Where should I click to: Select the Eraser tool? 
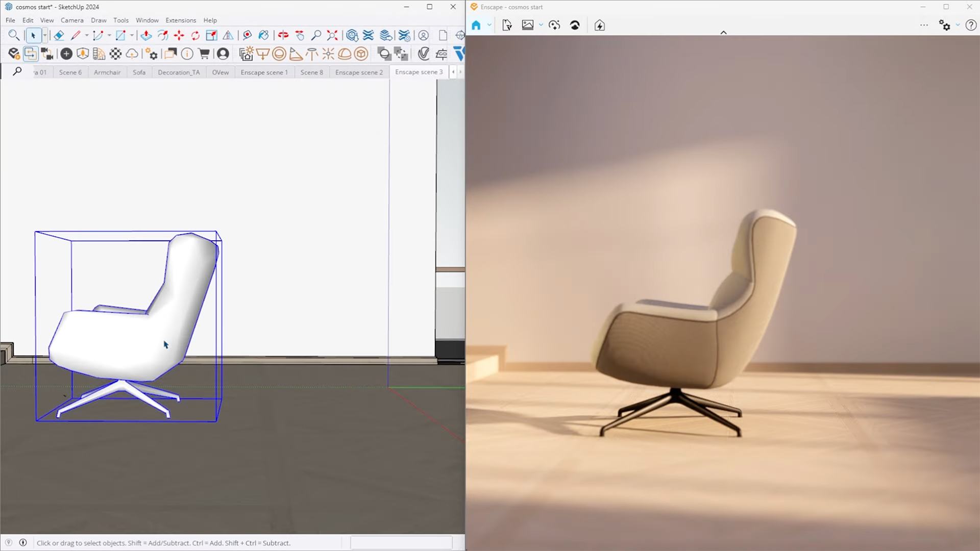(59, 35)
